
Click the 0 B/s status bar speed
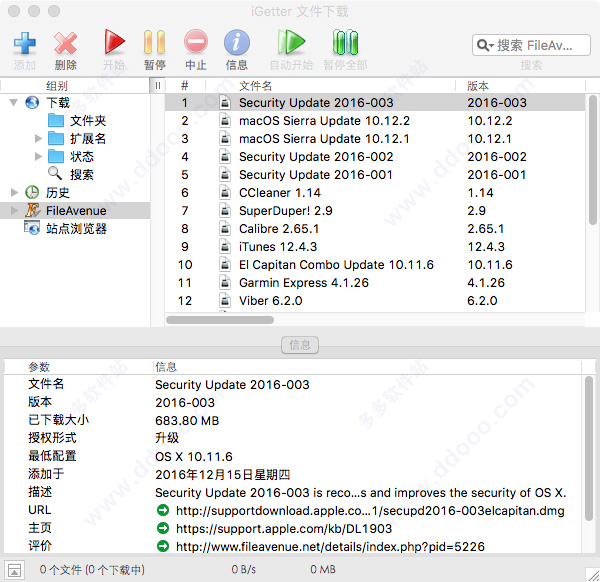[x=243, y=570]
